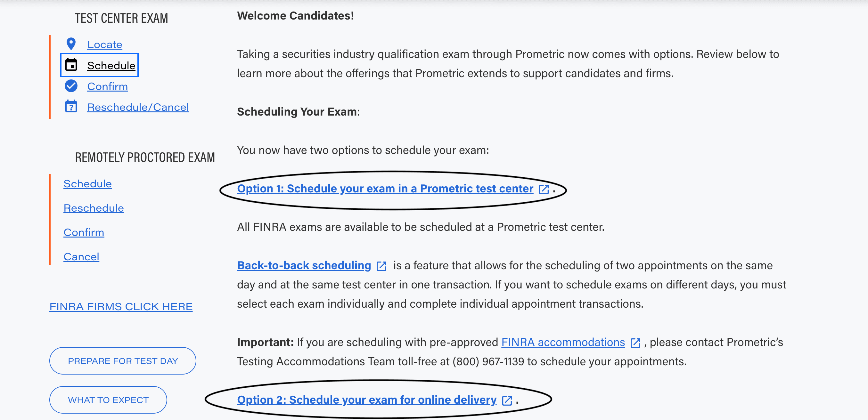This screenshot has width=868, height=420.
Task: Click the Locate map pin icon
Action: pyautogui.click(x=71, y=44)
